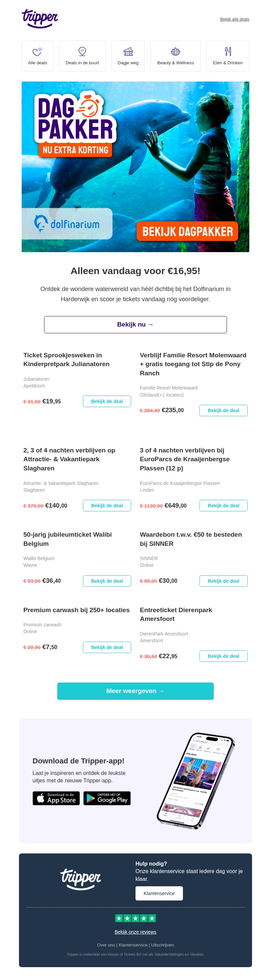
Task: Click the Uitschrijven footer link
Action: (x=162, y=945)
